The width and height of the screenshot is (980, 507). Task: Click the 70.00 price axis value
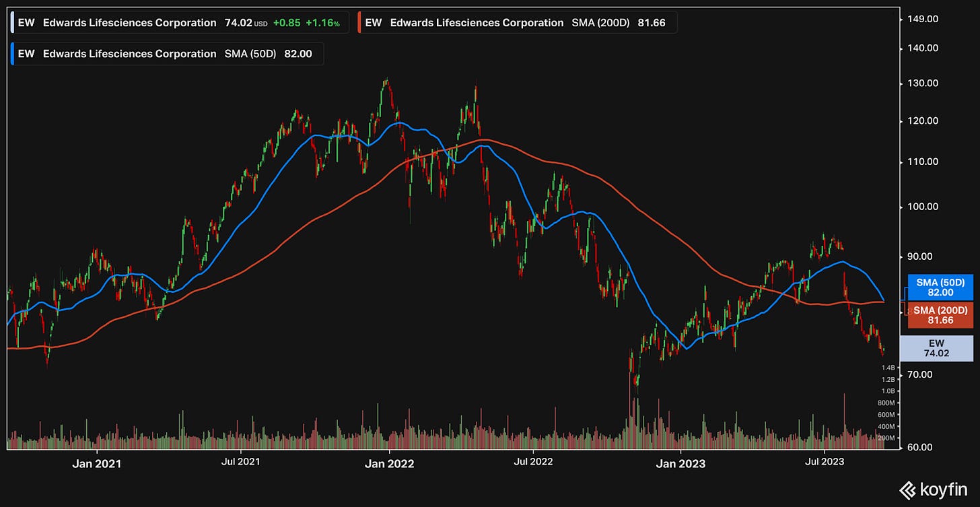coord(921,374)
